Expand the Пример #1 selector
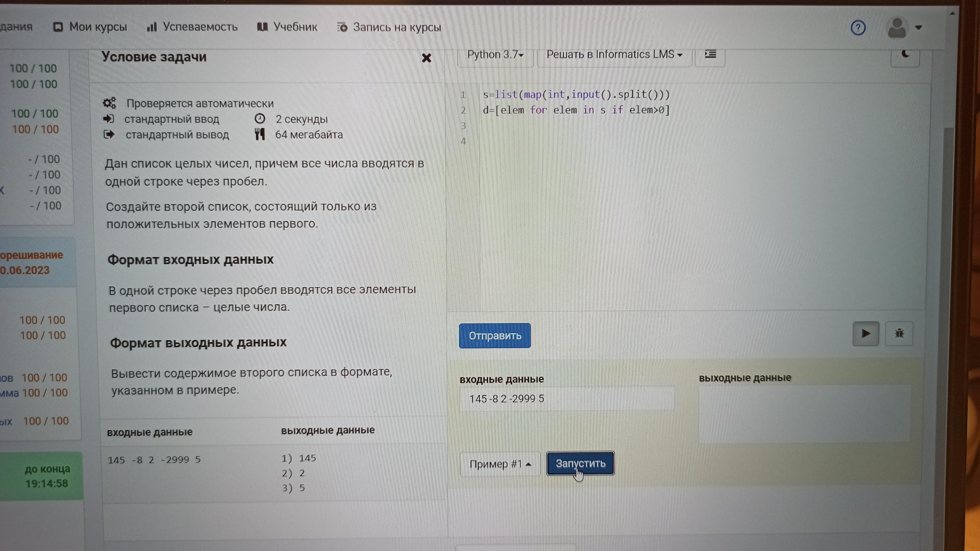The height and width of the screenshot is (551, 980). pyautogui.click(x=500, y=464)
